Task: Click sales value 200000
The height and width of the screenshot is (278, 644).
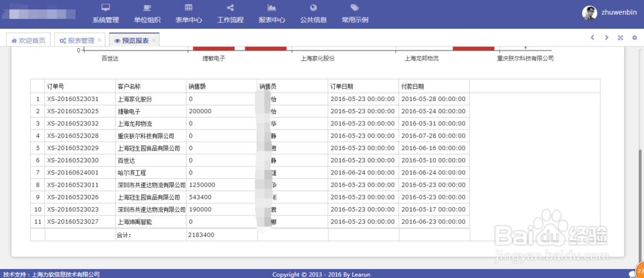Action: (x=200, y=111)
